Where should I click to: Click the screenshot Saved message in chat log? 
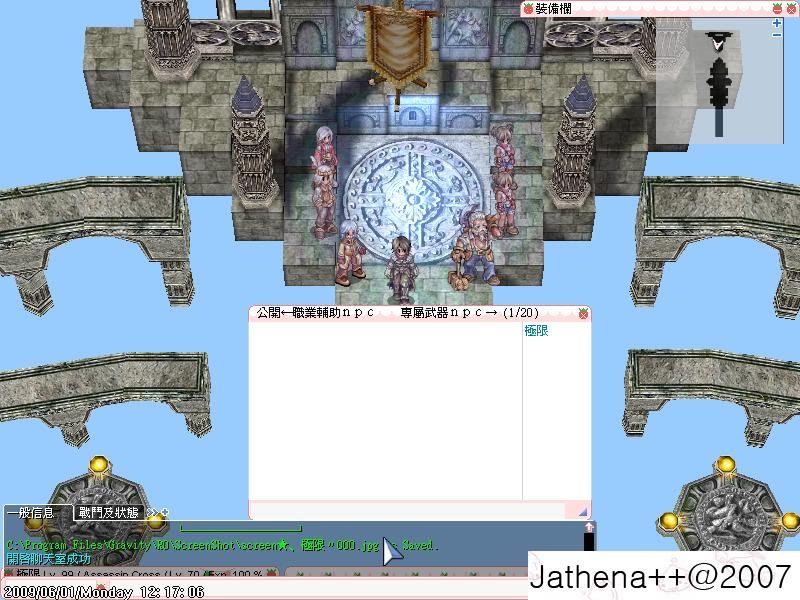coord(220,545)
